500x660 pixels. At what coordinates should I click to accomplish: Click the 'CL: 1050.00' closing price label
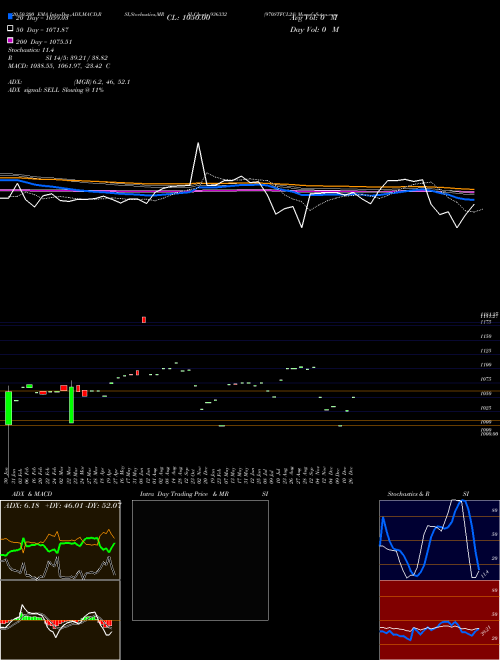(188, 18)
